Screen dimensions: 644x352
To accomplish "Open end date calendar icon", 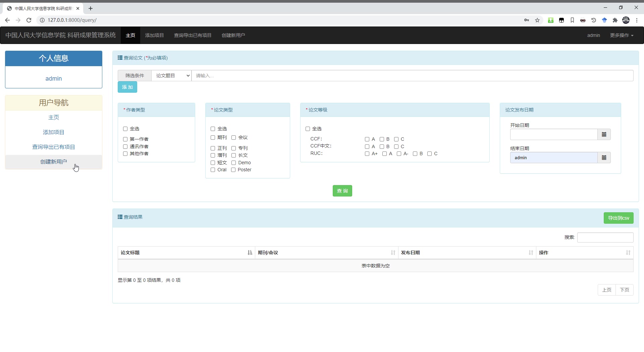I will [604, 158].
